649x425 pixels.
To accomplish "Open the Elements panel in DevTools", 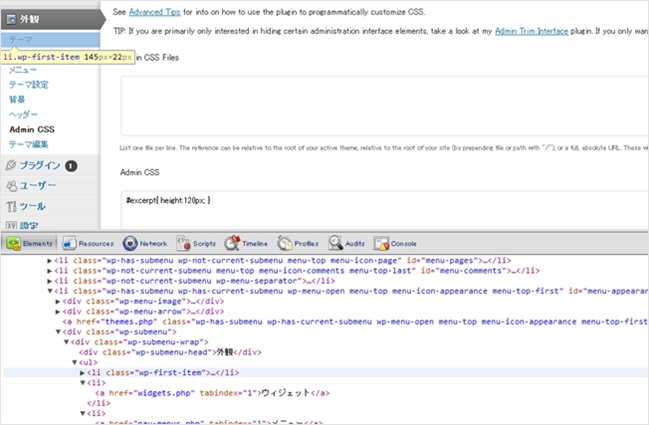I will [x=30, y=243].
